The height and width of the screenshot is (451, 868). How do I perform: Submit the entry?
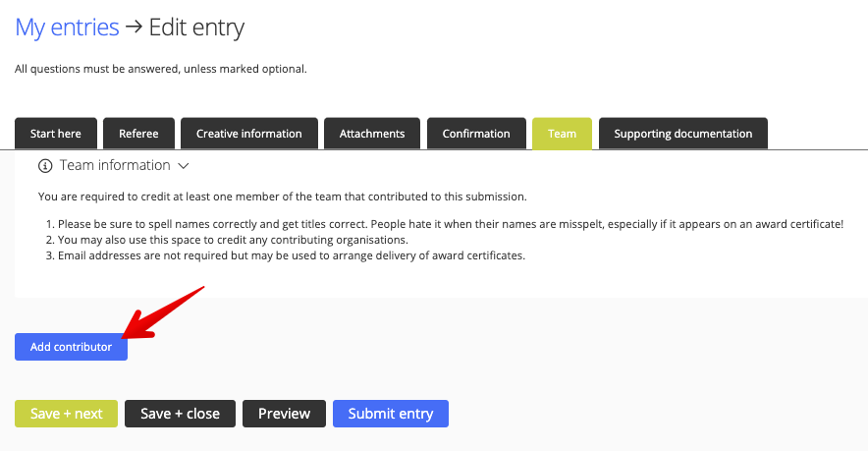point(390,414)
